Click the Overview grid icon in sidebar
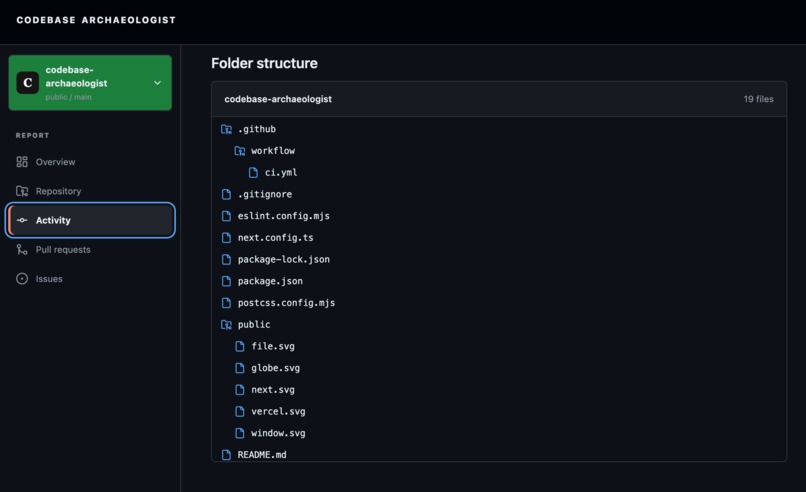 pyautogui.click(x=22, y=162)
